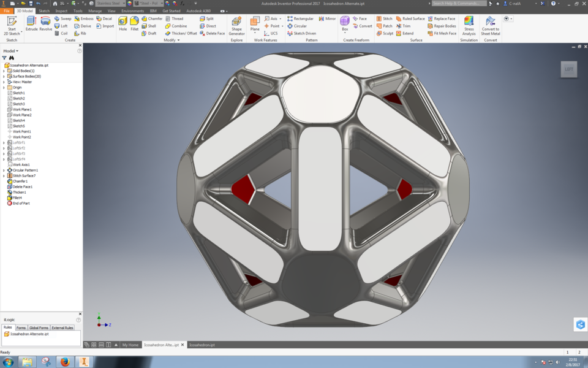588x368 pixels.
Task: Open the Stress Analysis tool
Action: 469,23
